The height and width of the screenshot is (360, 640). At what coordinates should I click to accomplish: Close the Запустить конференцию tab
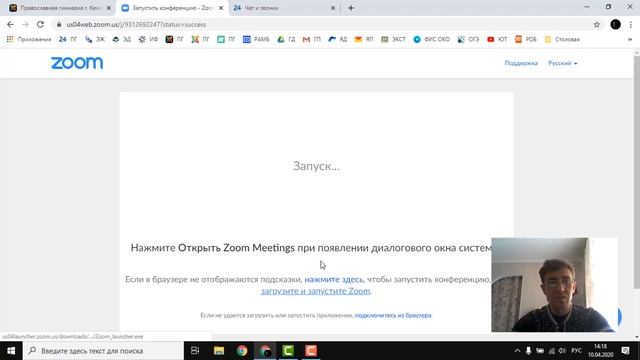221,8
